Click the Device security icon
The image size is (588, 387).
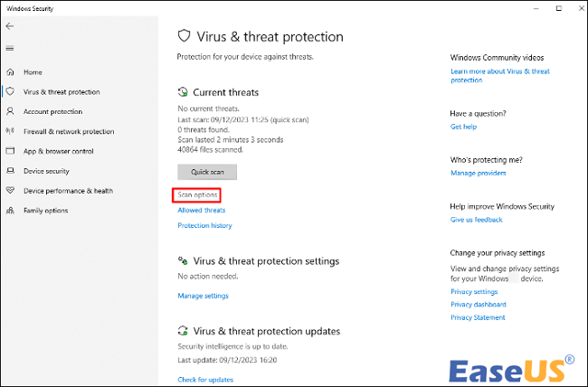click(x=11, y=171)
